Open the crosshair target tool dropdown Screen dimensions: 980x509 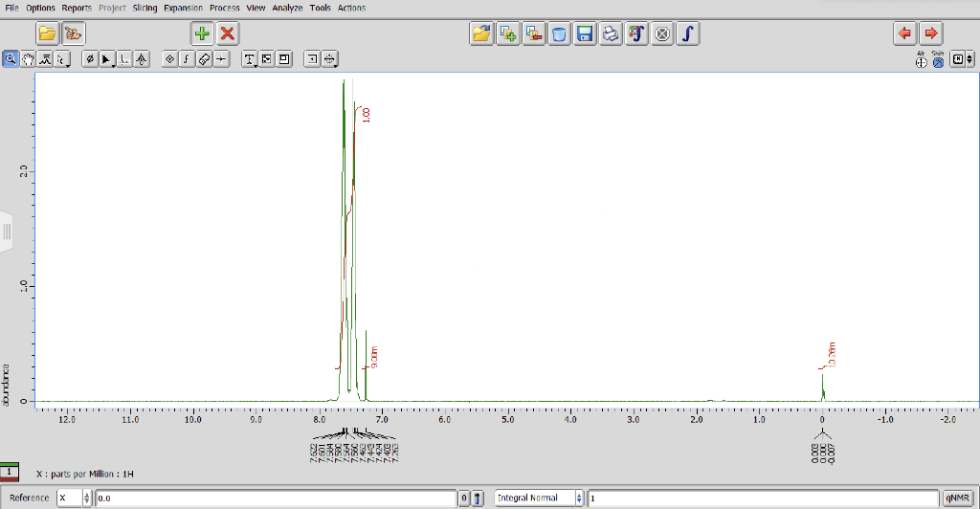click(329, 59)
